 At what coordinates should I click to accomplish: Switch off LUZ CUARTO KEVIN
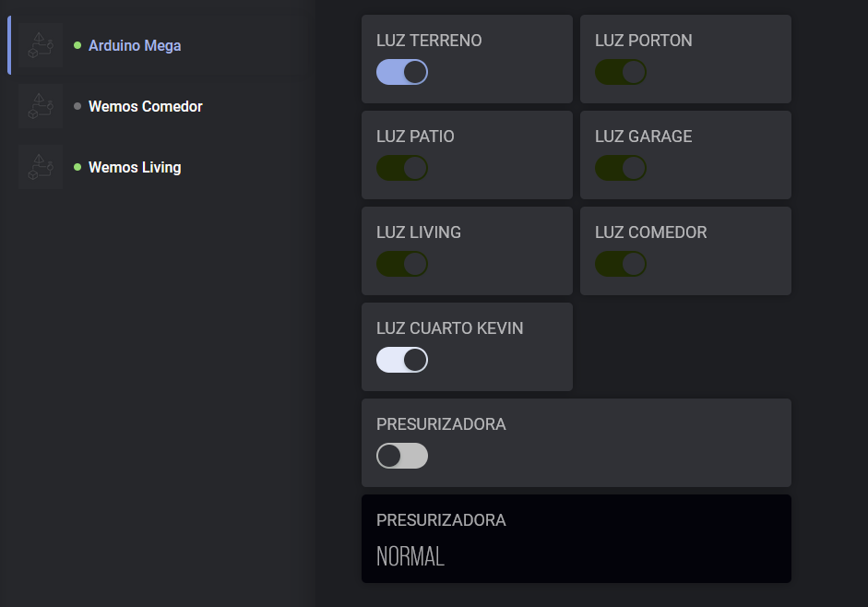[402, 360]
